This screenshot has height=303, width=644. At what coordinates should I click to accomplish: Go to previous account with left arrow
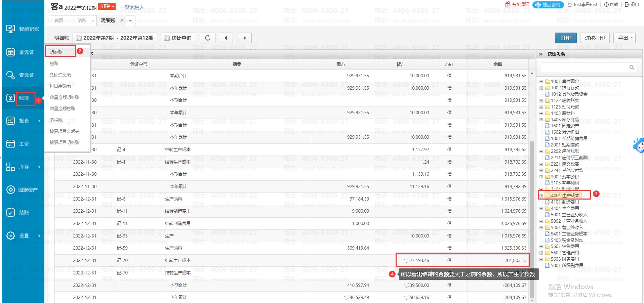[x=226, y=38]
